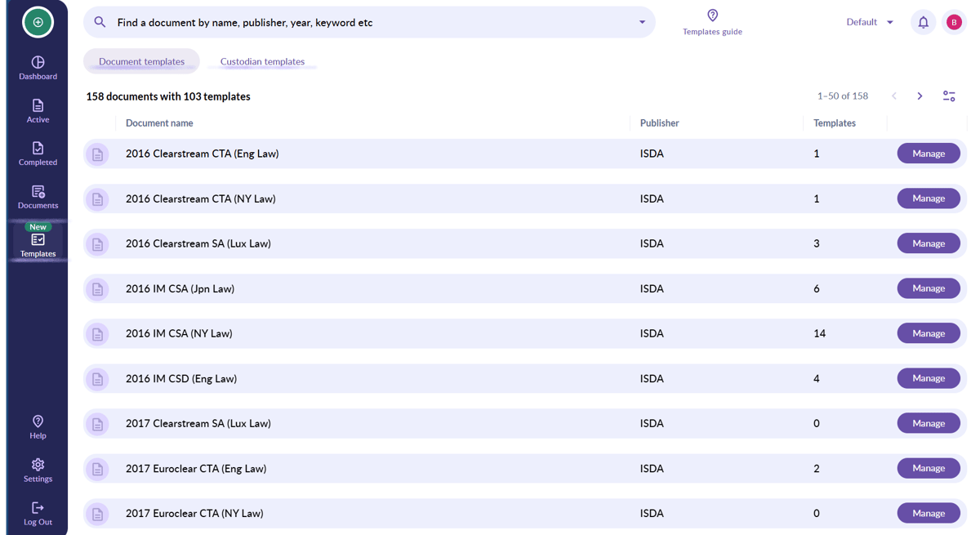Select row name 2016 IM CSD (Eng Law)
This screenshot has width=980, height=535.
click(181, 378)
